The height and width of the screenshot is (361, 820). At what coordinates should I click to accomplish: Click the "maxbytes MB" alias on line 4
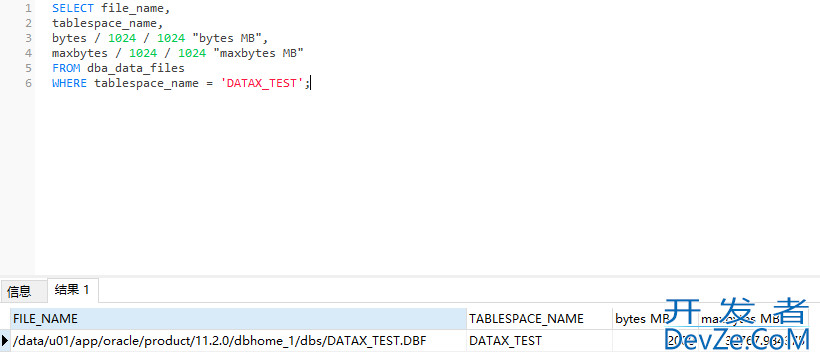coord(258,53)
